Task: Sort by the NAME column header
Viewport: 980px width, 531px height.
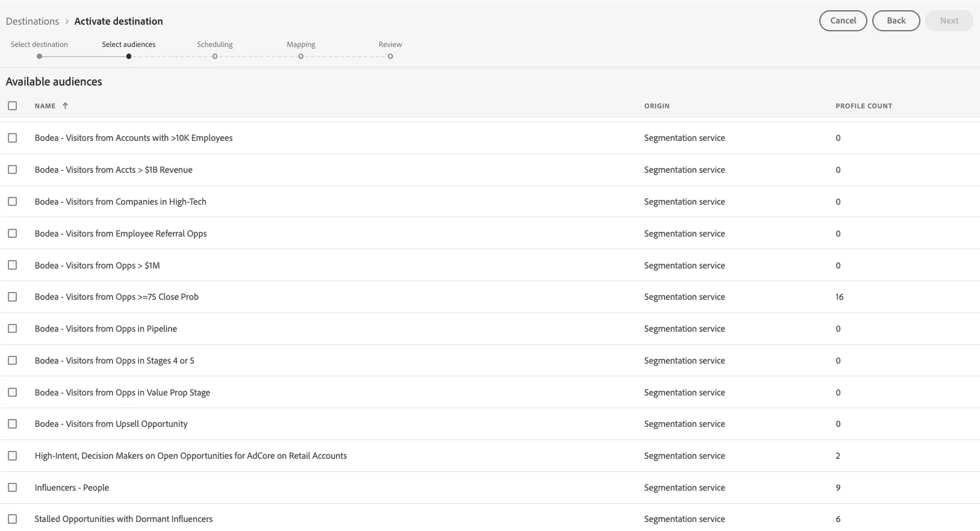Action: pos(45,106)
